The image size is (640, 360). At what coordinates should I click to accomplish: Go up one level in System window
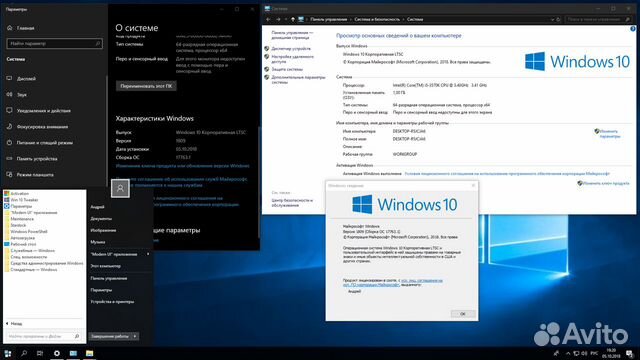point(293,19)
